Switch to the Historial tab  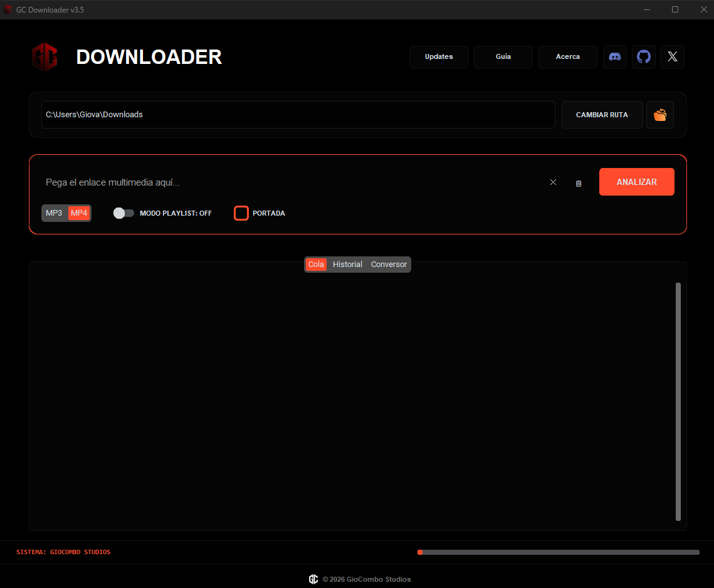pyautogui.click(x=347, y=264)
